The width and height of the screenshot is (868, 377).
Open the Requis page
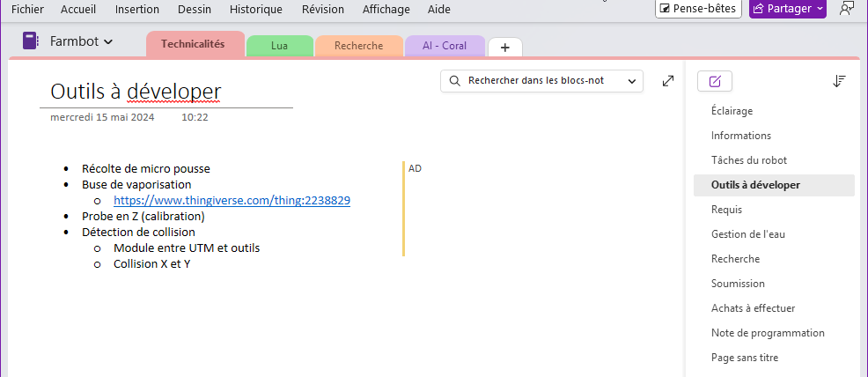click(774, 210)
